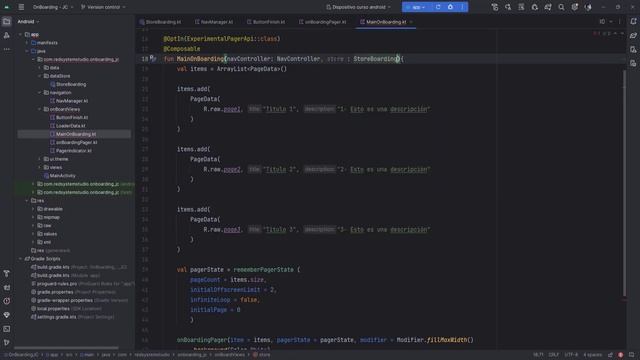Viewport: 640px width, 360px height.
Task: Collapse the app module node
Action: coord(20,35)
